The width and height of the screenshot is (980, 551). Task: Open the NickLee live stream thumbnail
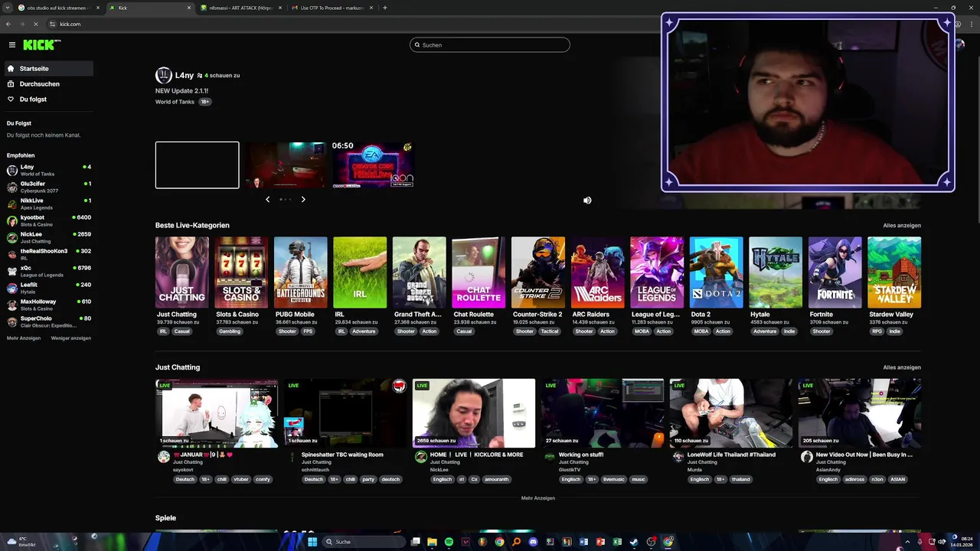point(474,413)
